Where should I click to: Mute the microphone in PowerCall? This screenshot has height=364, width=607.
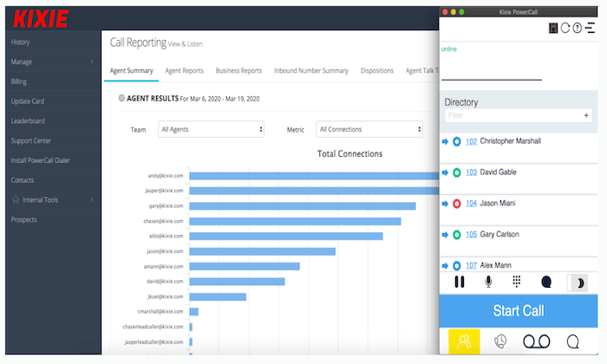tap(488, 282)
